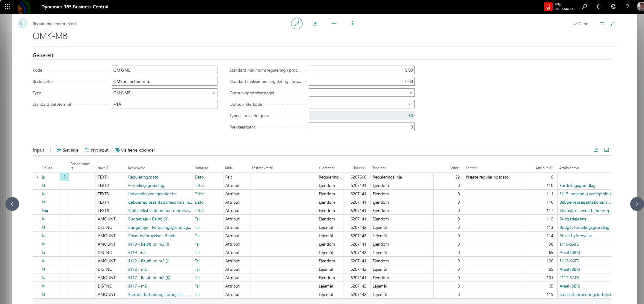This screenshot has width=644, height=304.
Task: Open Indvendig vedligeholdelse link
Action: [152, 194]
